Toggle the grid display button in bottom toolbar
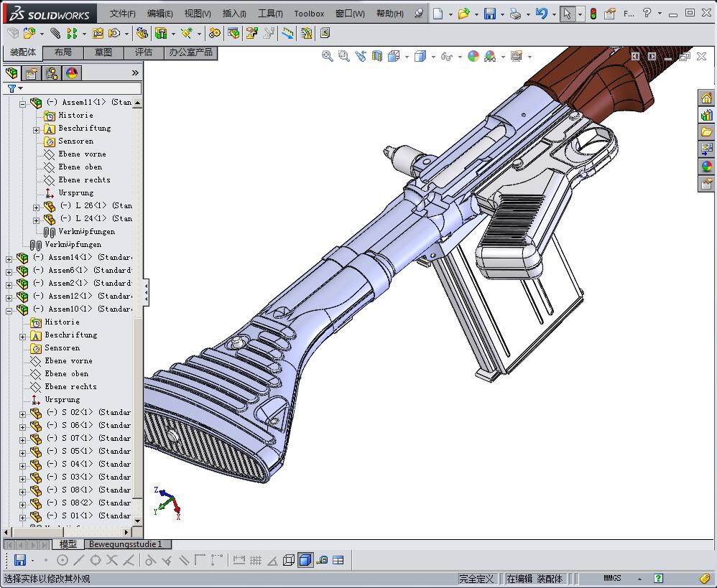The height and width of the screenshot is (588, 717). pos(255,560)
